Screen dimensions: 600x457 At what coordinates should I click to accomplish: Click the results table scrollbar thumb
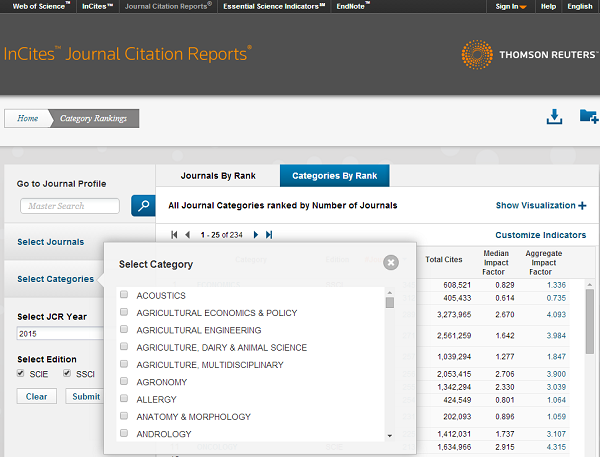pyautogui.click(x=590, y=322)
